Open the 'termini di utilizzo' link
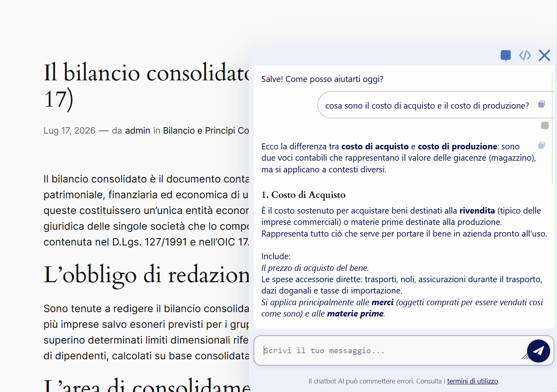Screen dimensions: 557x392 (x=473, y=381)
